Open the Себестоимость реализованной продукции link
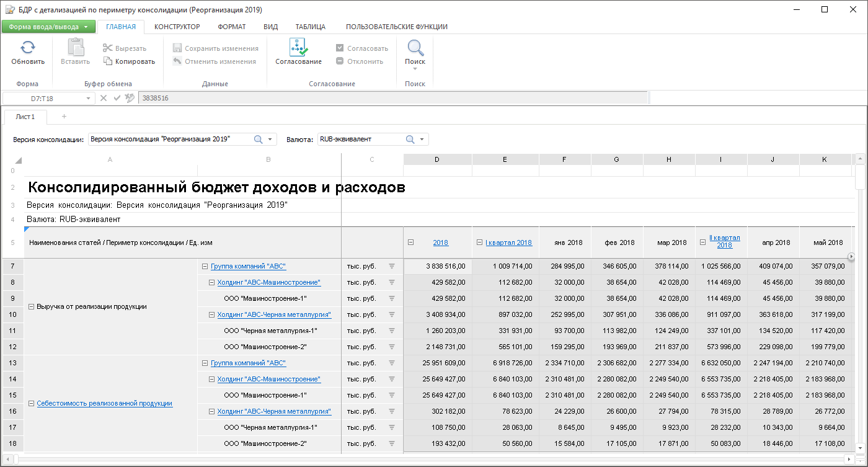The width and height of the screenshot is (868, 467). [104, 403]
